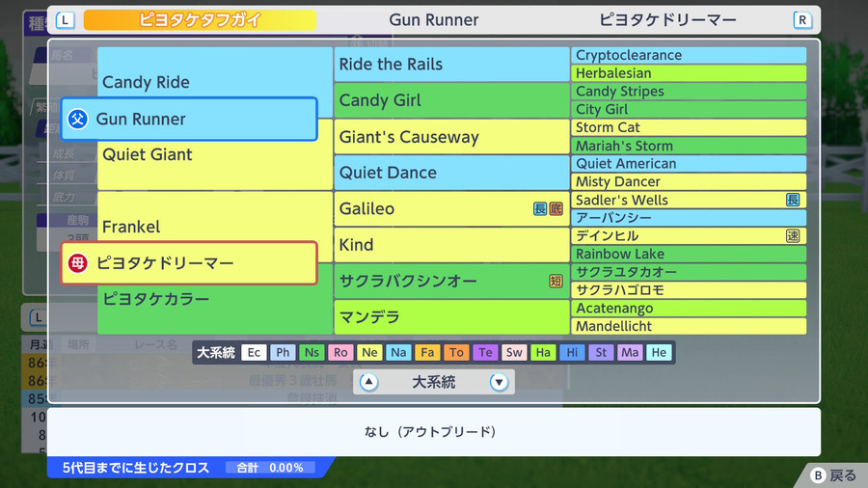The width and height of the screenshot is (868, 488).
Task: Select the マンデラ cell
Action: [451, 317]
